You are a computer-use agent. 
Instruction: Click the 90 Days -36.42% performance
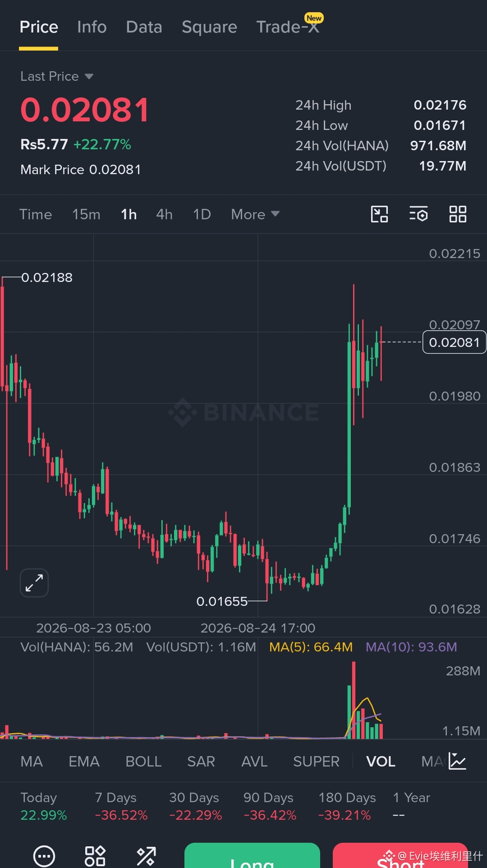click(x=270, y=806)
